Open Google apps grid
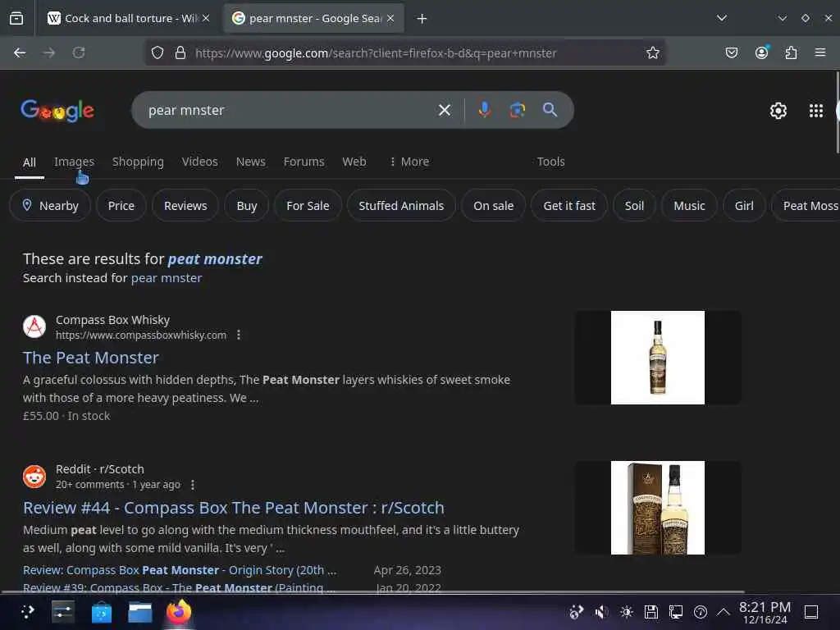This screenshot has width=840, height=630. (x=816, y=111)
